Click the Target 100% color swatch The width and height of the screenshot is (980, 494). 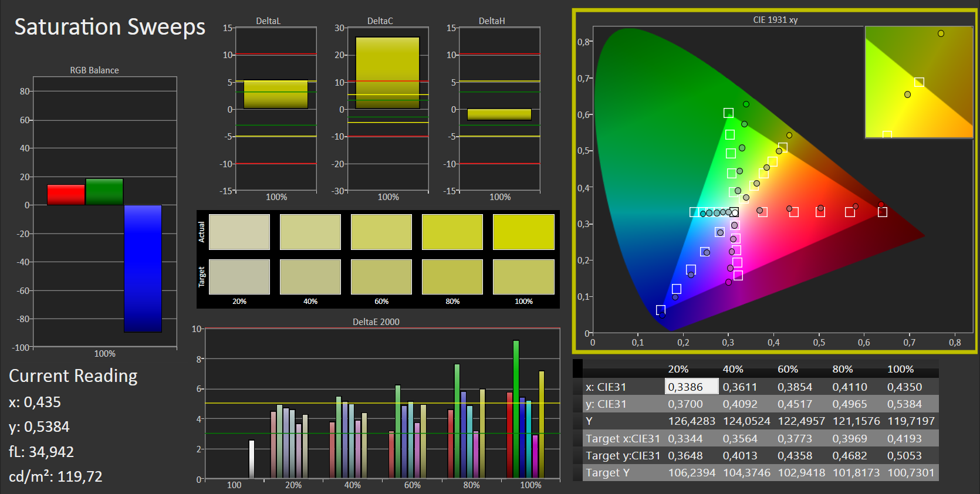click(523, 277)
